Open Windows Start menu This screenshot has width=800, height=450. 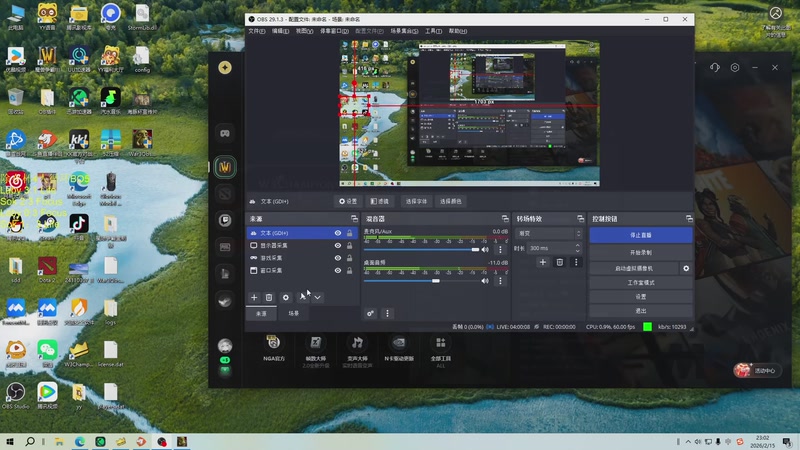(9, 442)
